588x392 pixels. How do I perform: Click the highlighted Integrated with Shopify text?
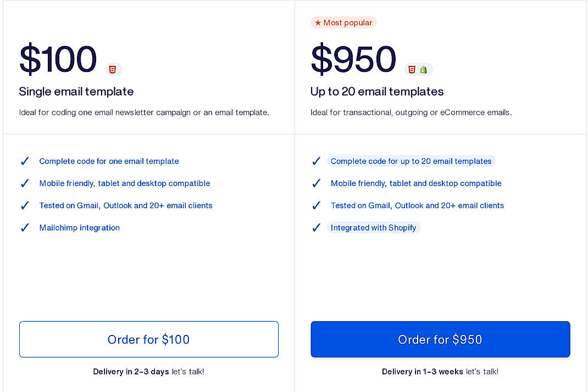374,227
